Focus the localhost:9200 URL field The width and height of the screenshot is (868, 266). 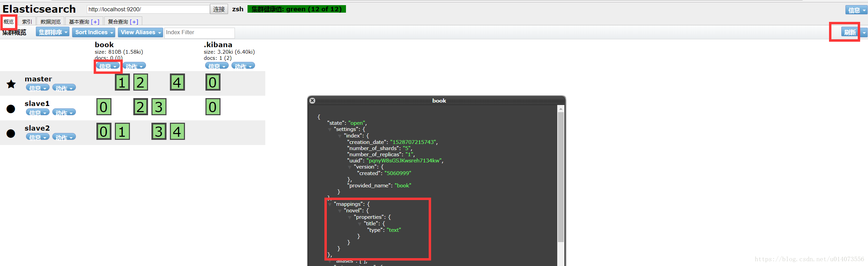pyautogui.click(x=148, y=9)
